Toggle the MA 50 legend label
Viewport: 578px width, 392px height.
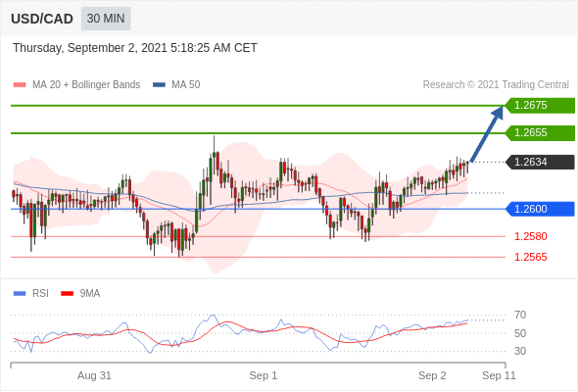186,85
